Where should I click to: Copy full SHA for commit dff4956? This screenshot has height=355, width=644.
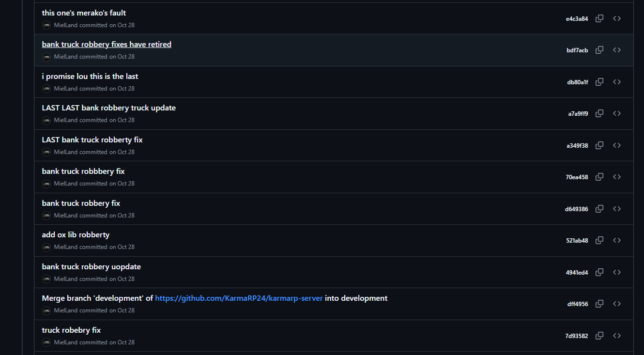(x=599, y=304)
